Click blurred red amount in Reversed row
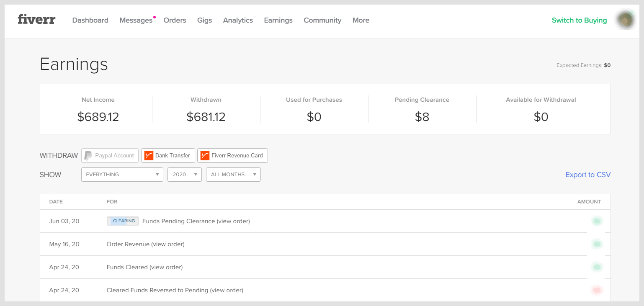644x306 pixels. (x=597, y=290)
